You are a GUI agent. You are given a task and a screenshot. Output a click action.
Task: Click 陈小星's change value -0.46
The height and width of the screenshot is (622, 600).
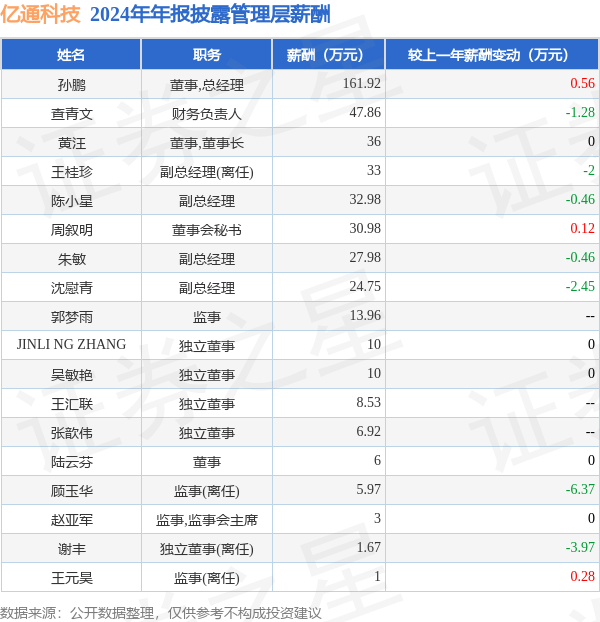(580, 199)
